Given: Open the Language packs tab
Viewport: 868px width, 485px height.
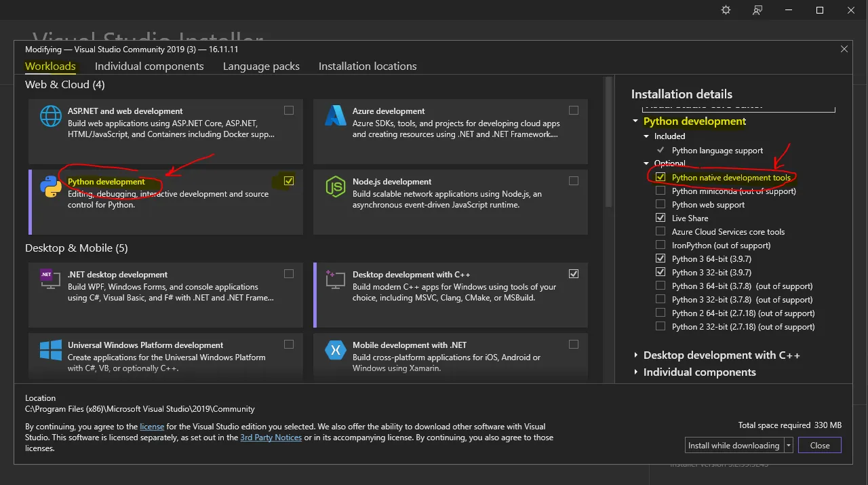Looking at the screenshot, I should click(261, 66).
